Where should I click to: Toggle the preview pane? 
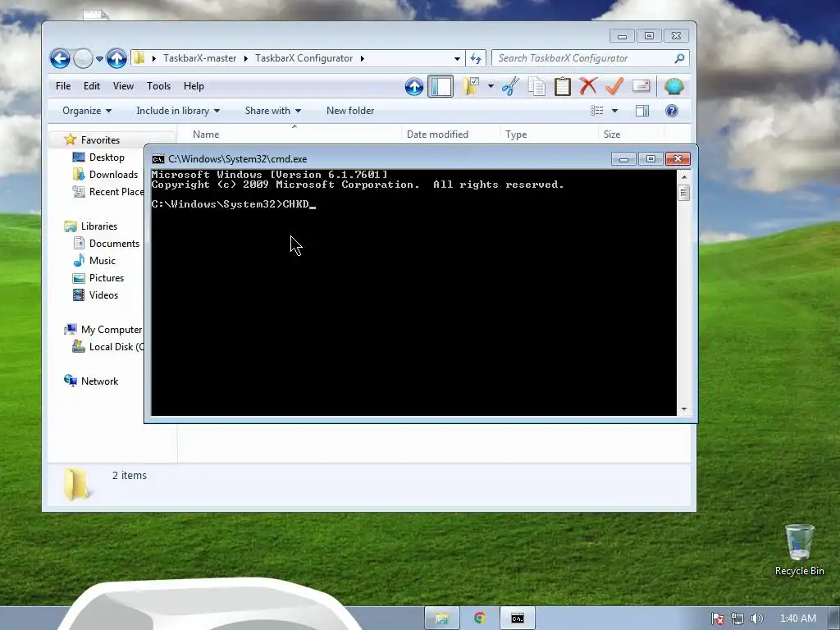642,111
